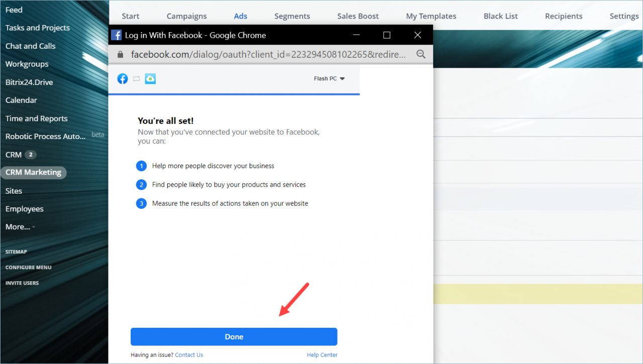The width and height of the screenshot is (643, 364).
Task: Open CRM in the sidebar
Action: pos(14,155)
